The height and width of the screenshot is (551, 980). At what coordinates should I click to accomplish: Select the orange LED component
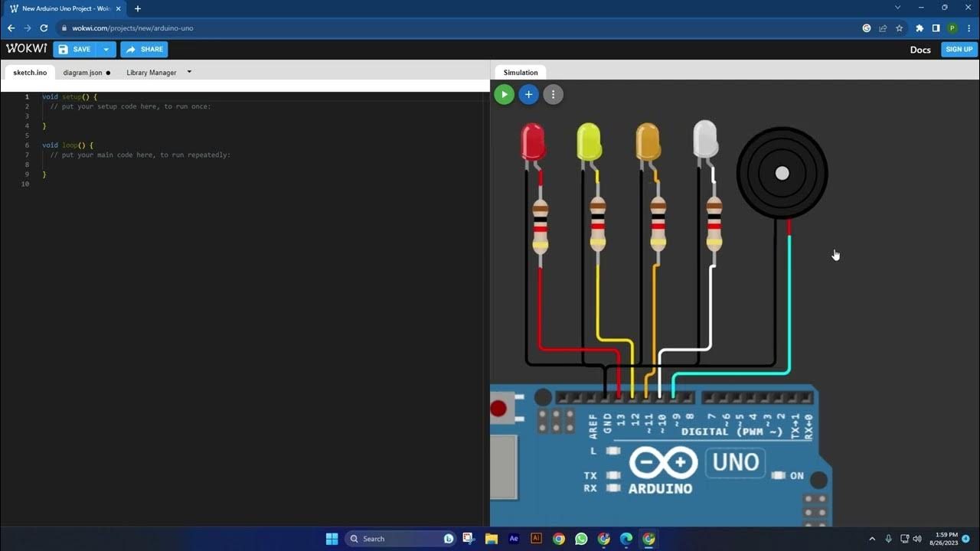point(648,144)
